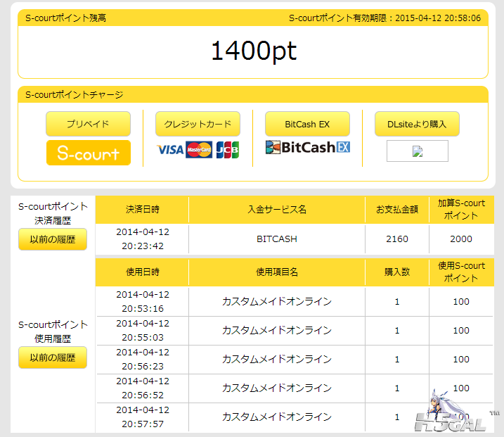Click purchase count 1 in the 20:55:03 row
504x437 pixels.
click(397, 331)
